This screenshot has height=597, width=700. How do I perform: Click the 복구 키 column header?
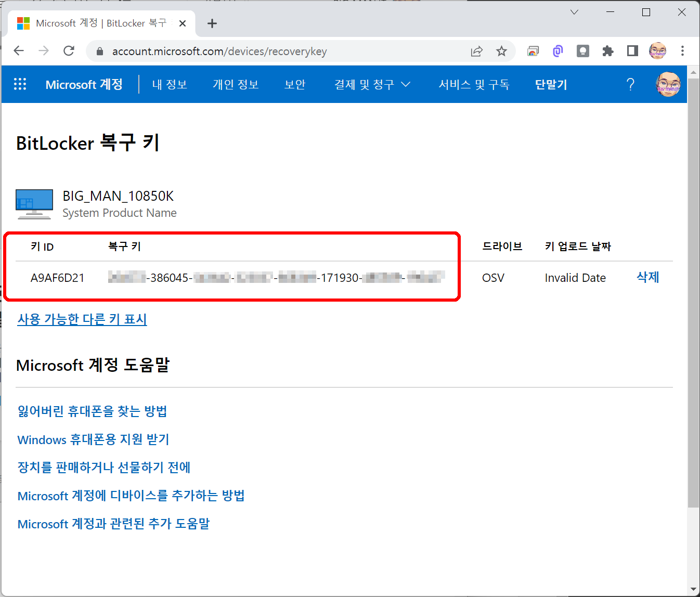[124, 246]
